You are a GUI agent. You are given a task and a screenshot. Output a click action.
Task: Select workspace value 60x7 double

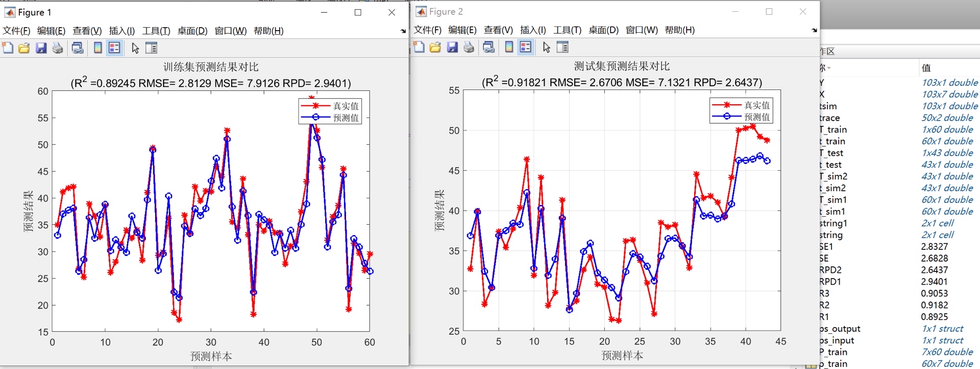click(x=947, y=363)
